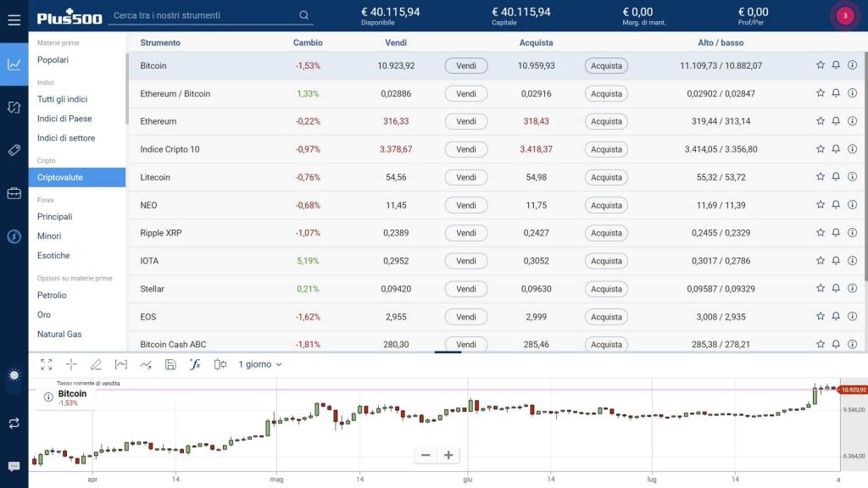Set a price alert bell for Bitcoin

click(x=836, y=65)
